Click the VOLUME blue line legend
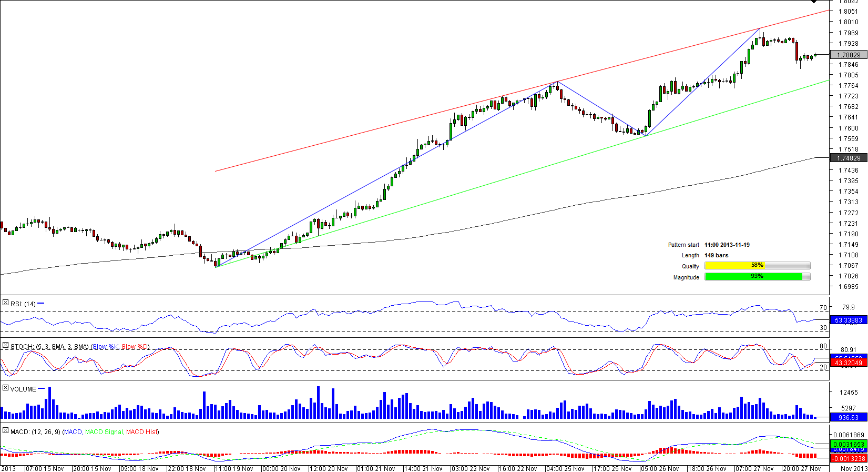Screen dimensions: 868x472 pos(42,388)
